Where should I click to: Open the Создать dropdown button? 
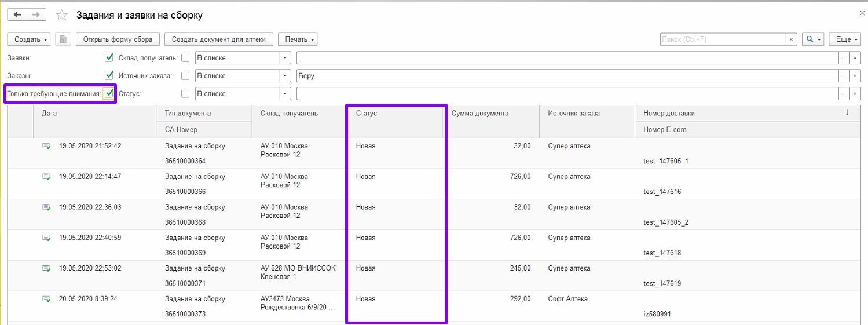tap(29, 39)
